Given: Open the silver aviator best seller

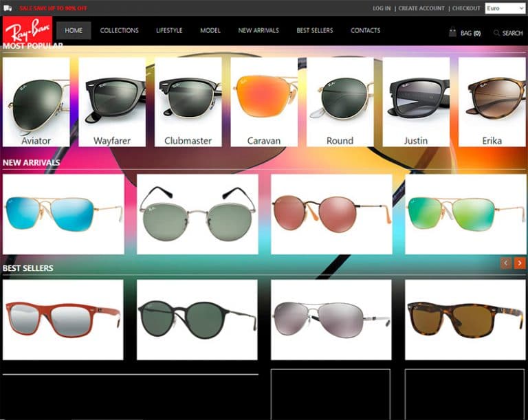Looking at the screenshot, I should coord(331,320).
